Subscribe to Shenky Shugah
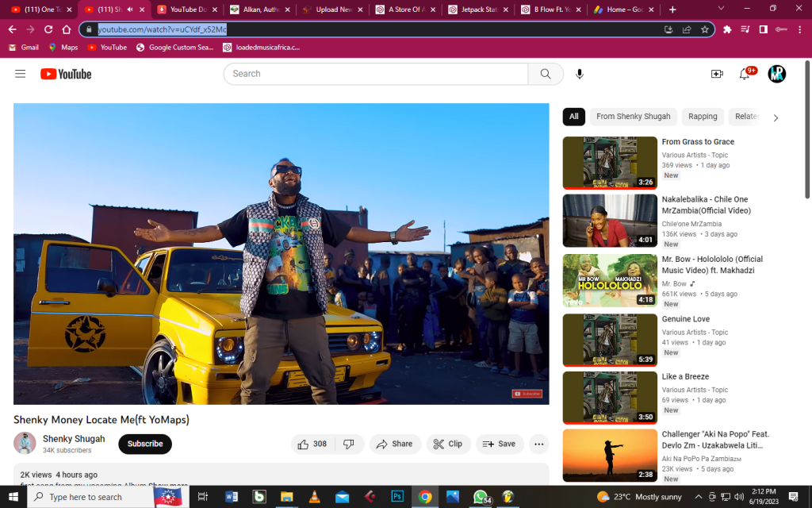 click(x=145, y=444)
